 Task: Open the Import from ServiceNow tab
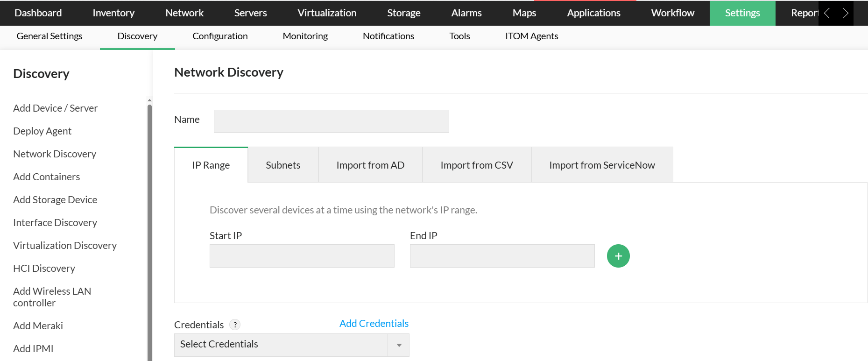pos(602,165)
